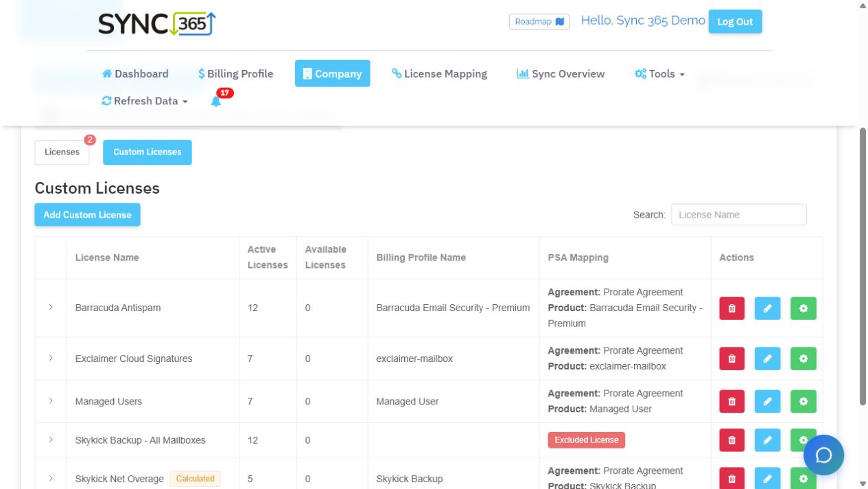Delete the Skykick Backup - All Mailboxes license
This screenshot has height=489, width=868.
[x=731, y=440]
